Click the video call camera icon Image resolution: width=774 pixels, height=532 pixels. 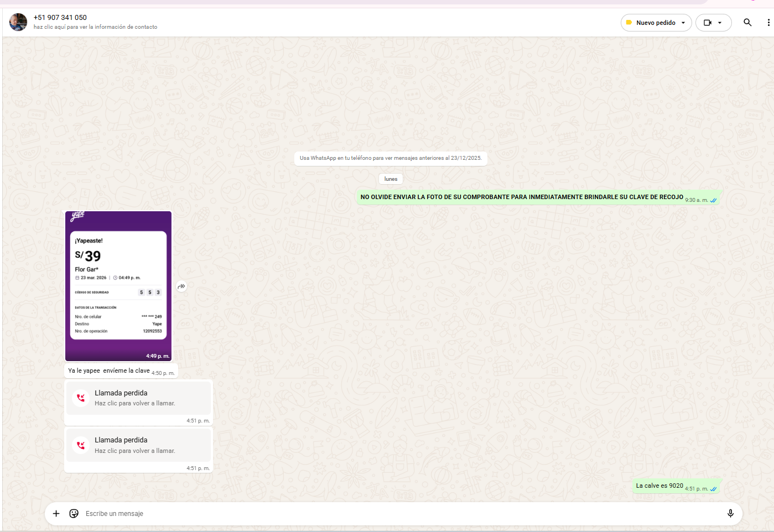coord(707,23)
